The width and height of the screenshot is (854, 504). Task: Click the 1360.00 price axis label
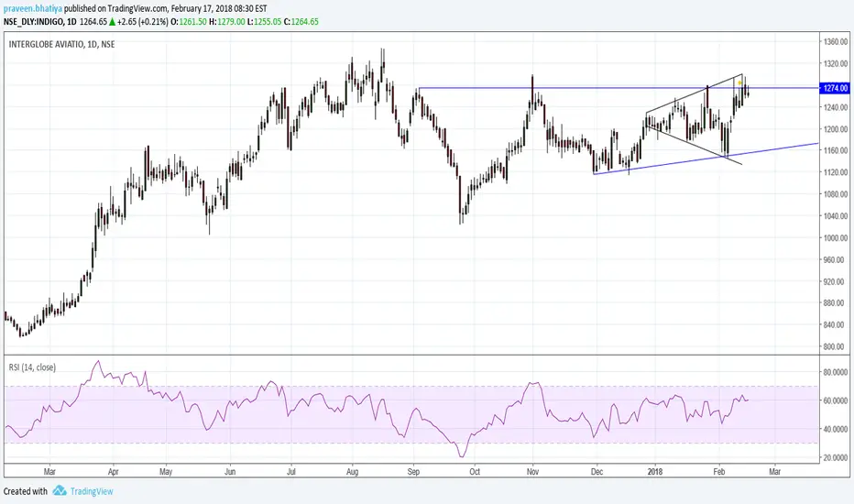coord(836,42)
